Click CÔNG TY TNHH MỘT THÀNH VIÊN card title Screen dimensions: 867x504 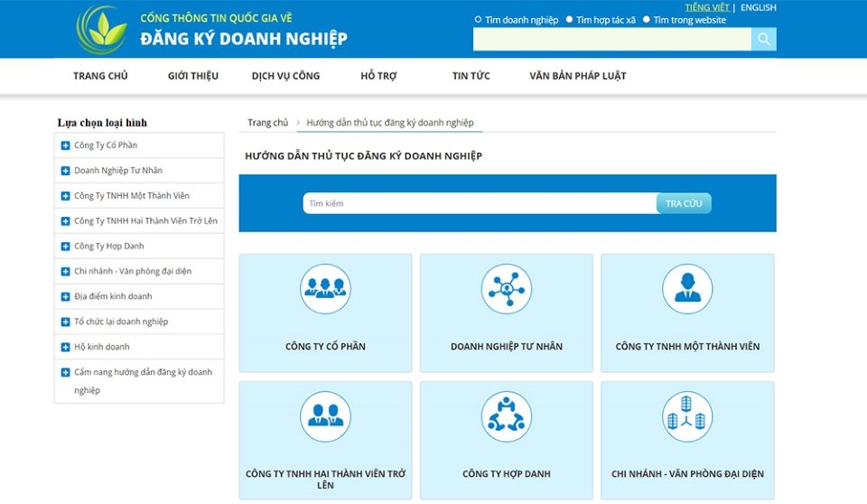[x=687, y=346]
